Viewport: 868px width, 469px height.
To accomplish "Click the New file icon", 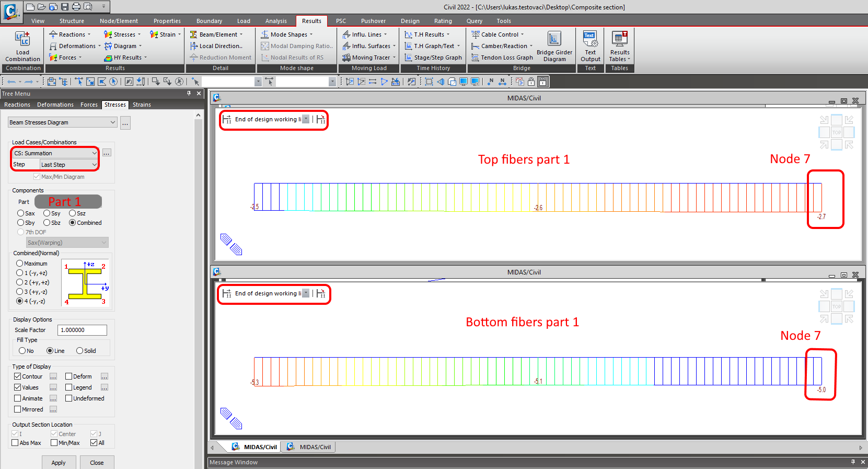I will (30, 7).
